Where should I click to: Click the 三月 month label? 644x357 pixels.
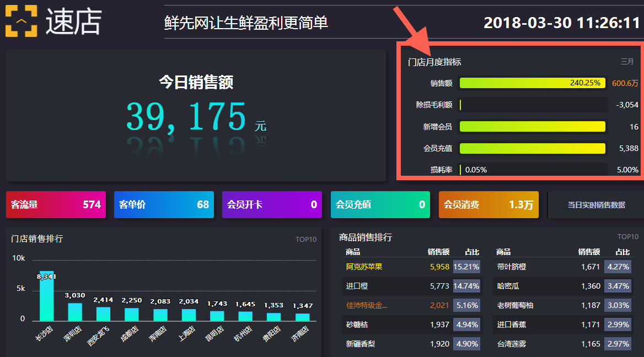[627, 62]
